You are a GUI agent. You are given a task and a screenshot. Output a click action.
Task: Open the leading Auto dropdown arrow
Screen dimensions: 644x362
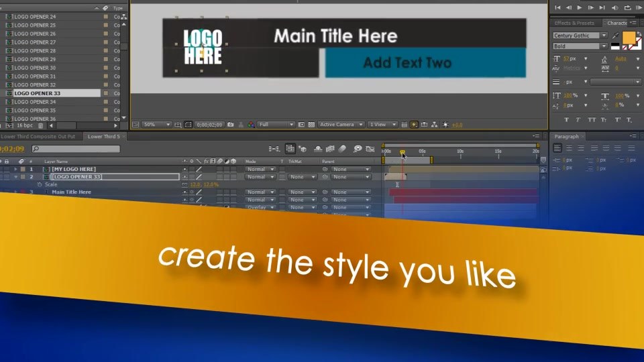[638, 59]
